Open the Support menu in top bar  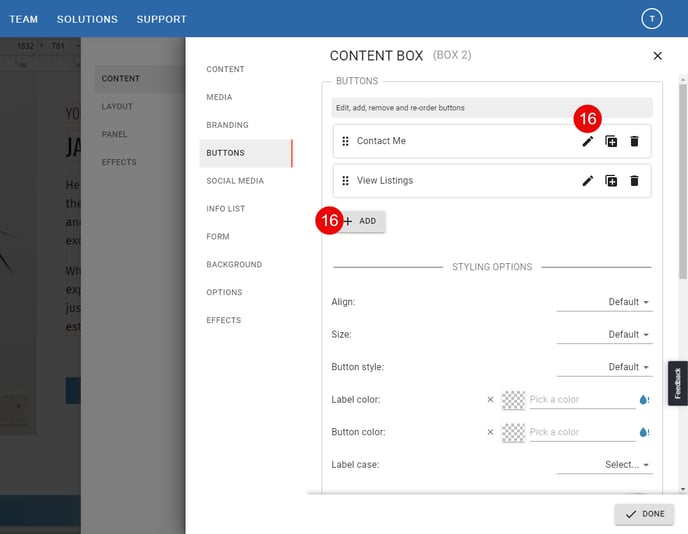point(161,19)
